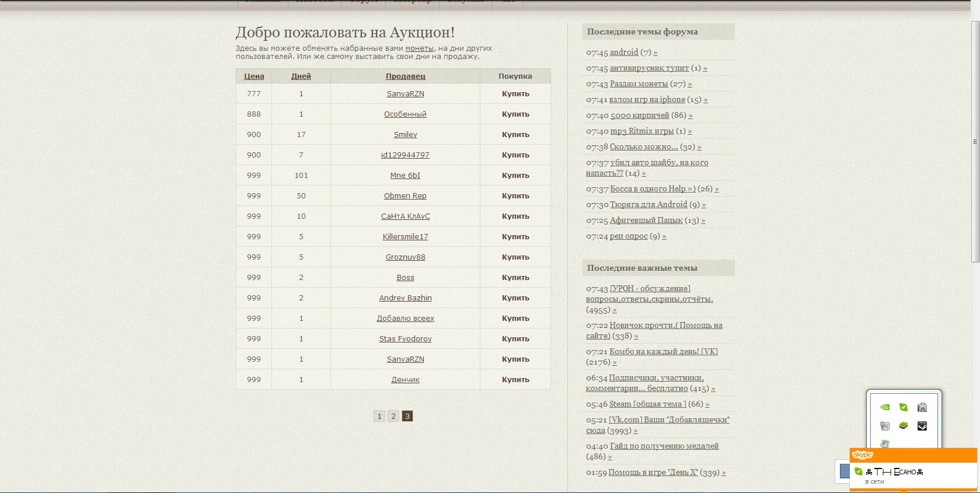
Task: Open seller profile Особенный
Action: click(405, 114)
